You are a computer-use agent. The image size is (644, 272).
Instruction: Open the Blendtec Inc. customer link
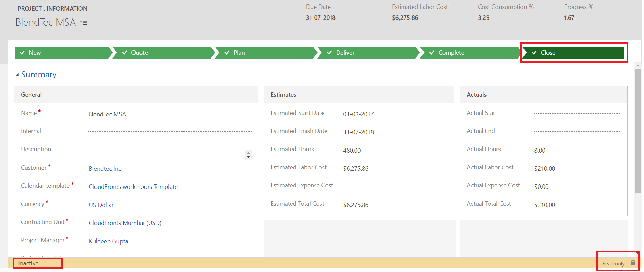tap(106, 169)
